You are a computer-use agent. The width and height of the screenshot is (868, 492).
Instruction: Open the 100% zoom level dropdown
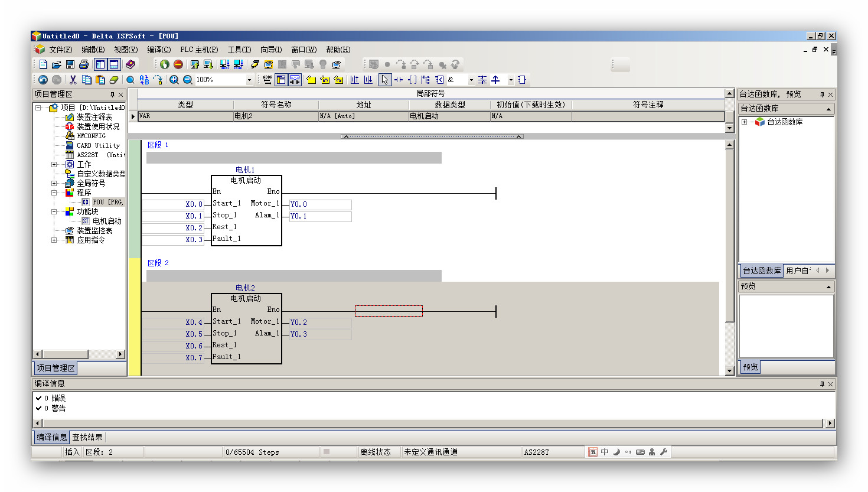pyautogui.click(x=249, y=80)
